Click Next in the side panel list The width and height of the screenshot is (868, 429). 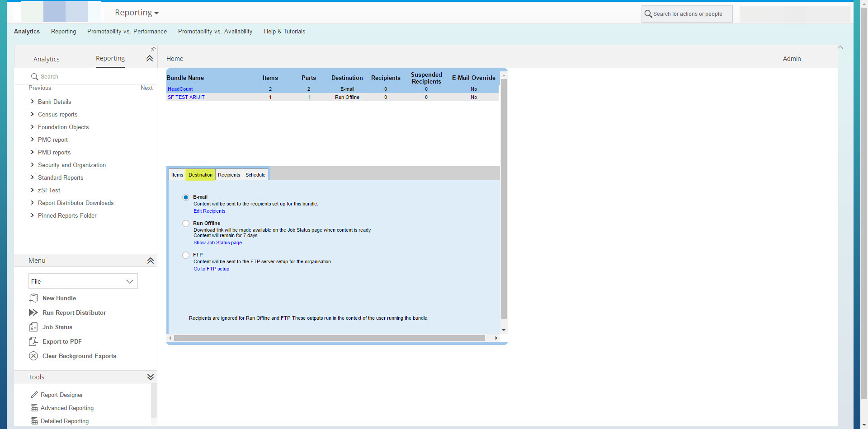tap(146, 88)
